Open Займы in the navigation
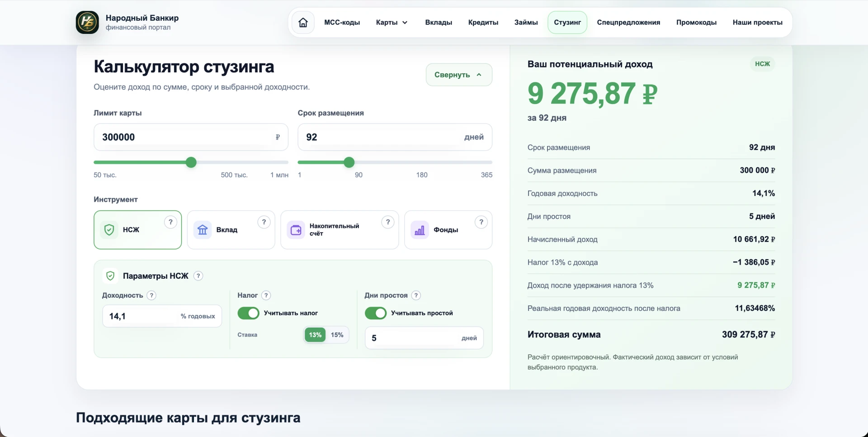The height and width of the screenshot is (437, 868). point(526,23)
